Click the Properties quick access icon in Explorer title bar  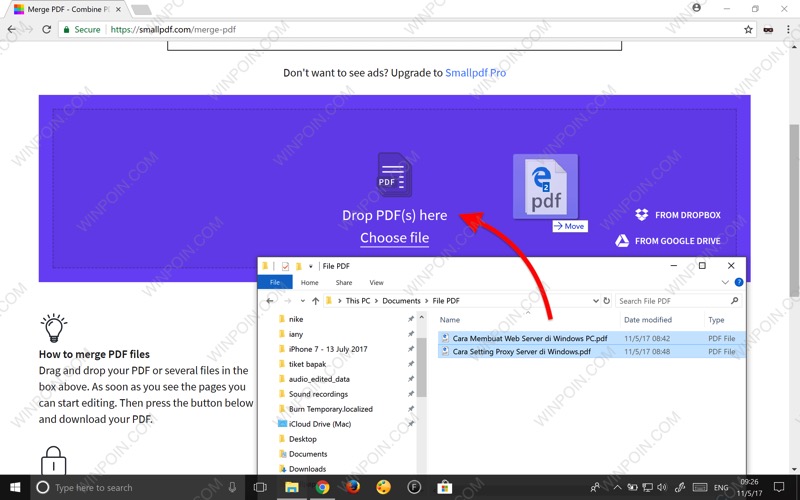(285, 266)
